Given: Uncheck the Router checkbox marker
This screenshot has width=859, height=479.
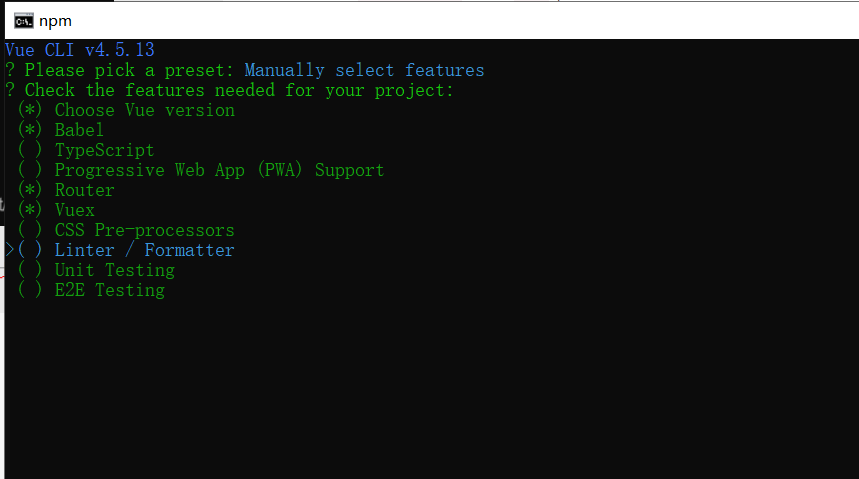Looking at the screenshot, I should click(30, 190).
